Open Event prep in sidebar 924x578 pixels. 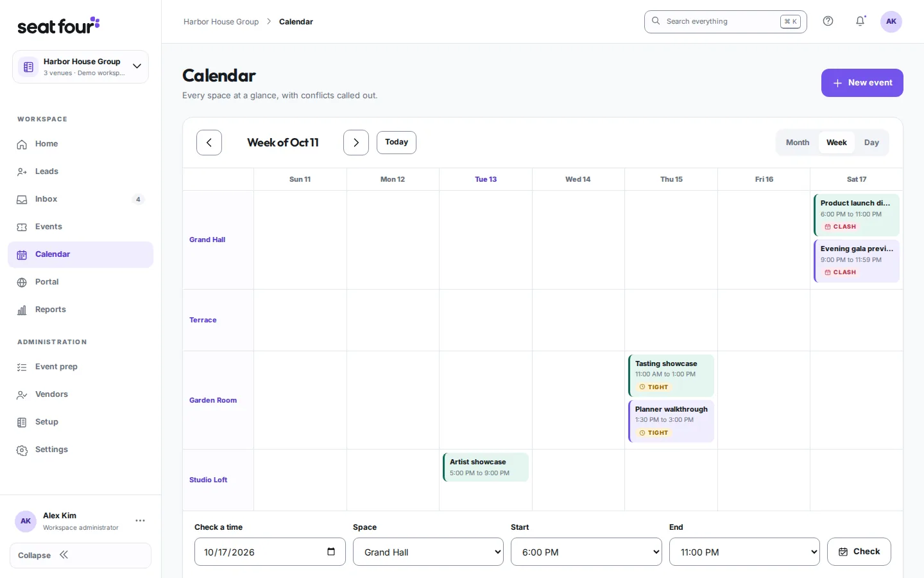tap(80, 367)
